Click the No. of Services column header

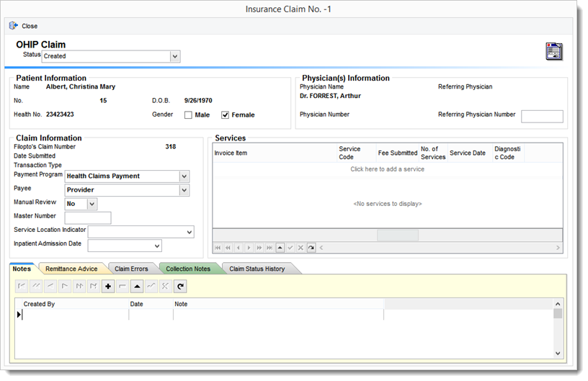pos(433,153)
